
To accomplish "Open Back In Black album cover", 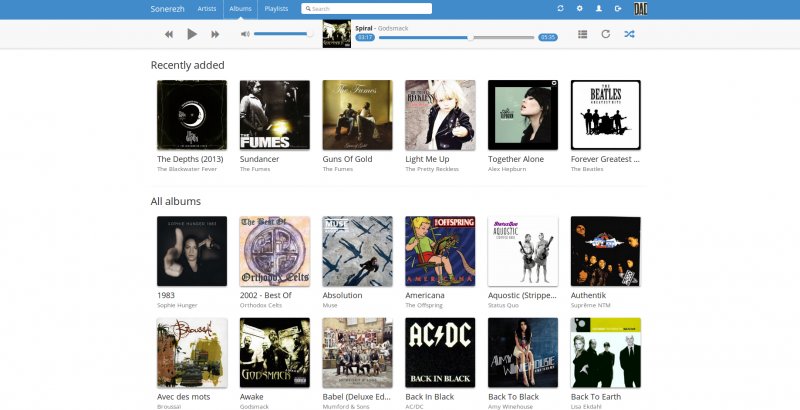I will [440, 352].
